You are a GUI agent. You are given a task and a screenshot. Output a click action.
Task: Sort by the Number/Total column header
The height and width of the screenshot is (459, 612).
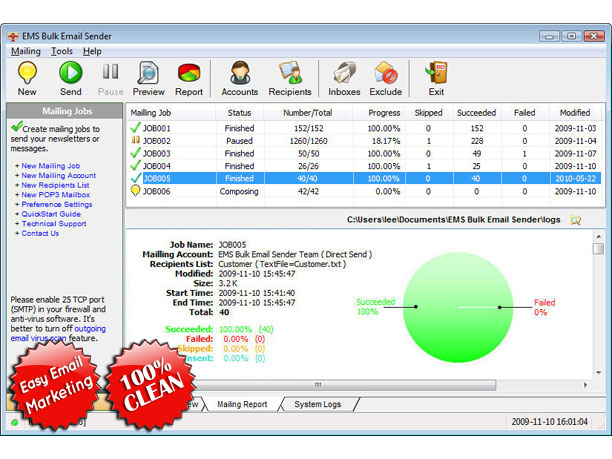tap(308, 113)
